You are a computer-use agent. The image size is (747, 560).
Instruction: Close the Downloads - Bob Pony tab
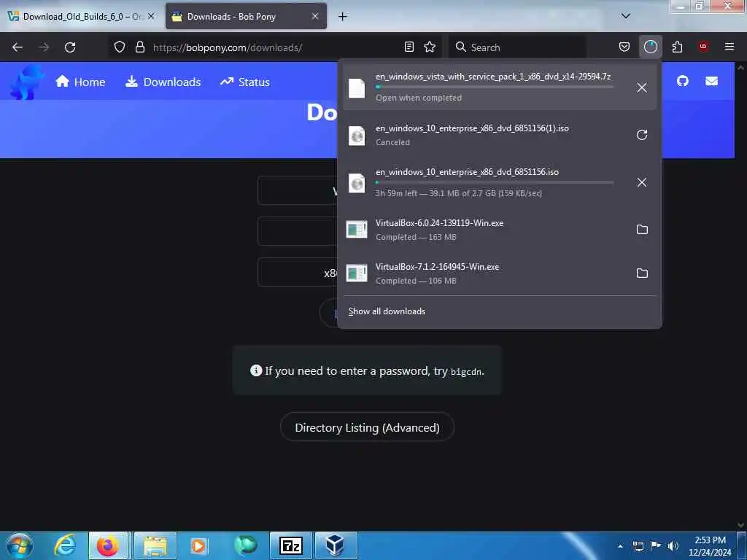[315, 16]
